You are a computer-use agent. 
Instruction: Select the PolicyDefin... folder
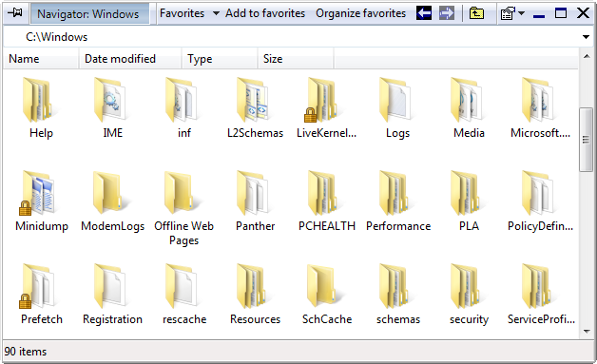point(540,201)
